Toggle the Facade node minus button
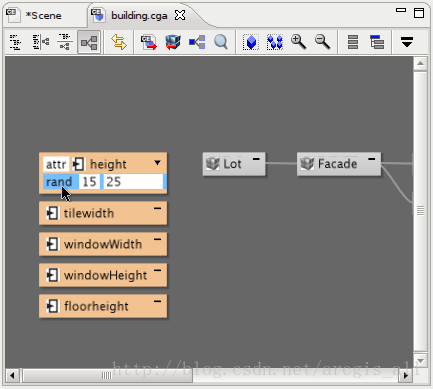The width and height of the screenshot is (433, 389). pyautogui.click(x=371, y=159)
